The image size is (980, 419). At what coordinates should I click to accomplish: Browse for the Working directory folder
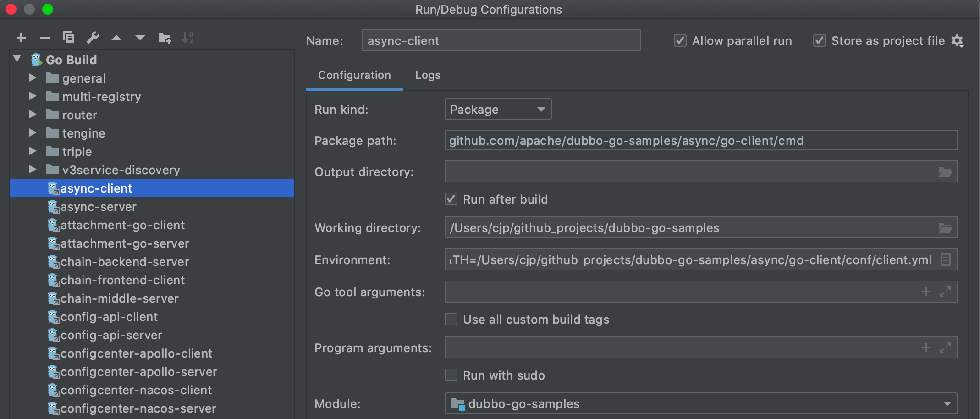point(945,228)
